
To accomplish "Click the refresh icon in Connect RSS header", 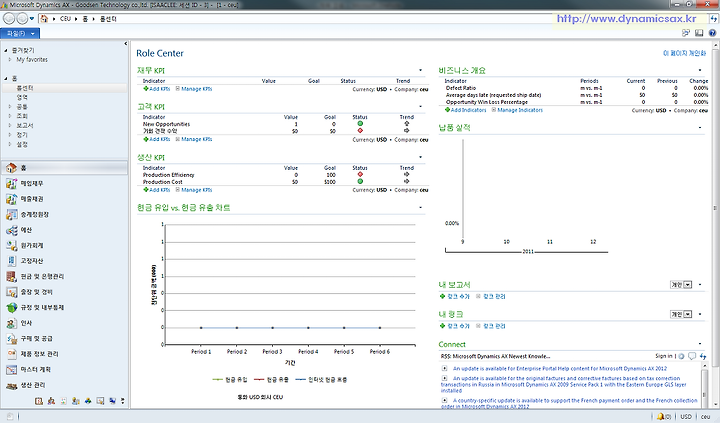I will (x=703, y=356).
